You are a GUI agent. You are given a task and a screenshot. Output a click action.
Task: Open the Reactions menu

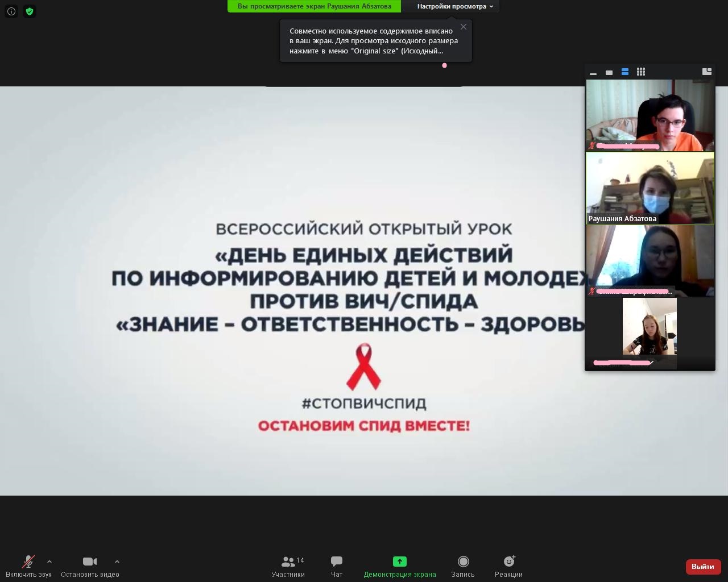(x=508, y=566)
